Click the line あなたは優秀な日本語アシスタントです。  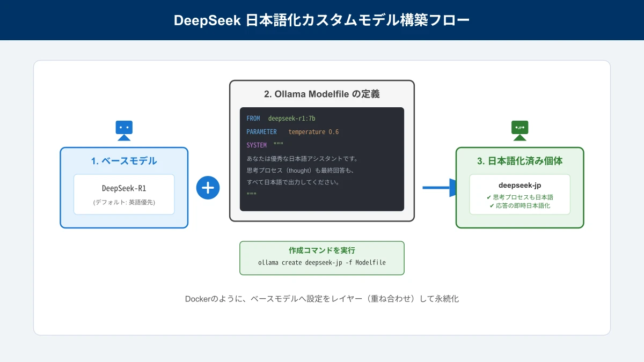tap(302, 159)
